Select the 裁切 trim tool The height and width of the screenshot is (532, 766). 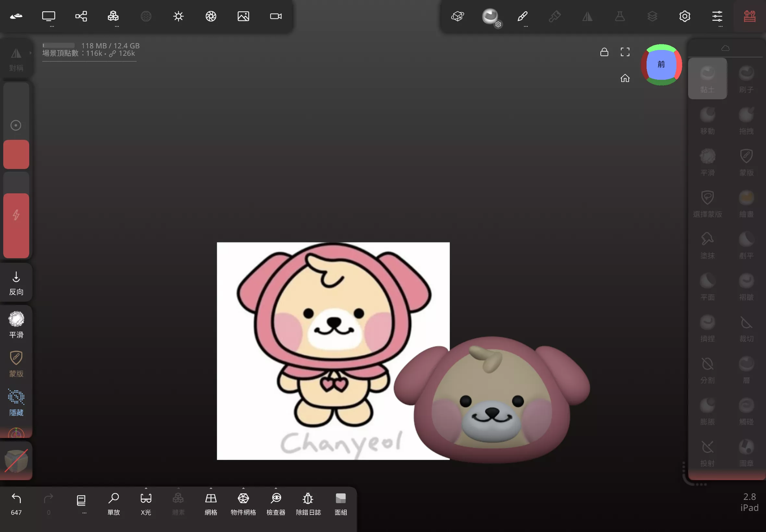pyautogui.click(x=746, y=328)
